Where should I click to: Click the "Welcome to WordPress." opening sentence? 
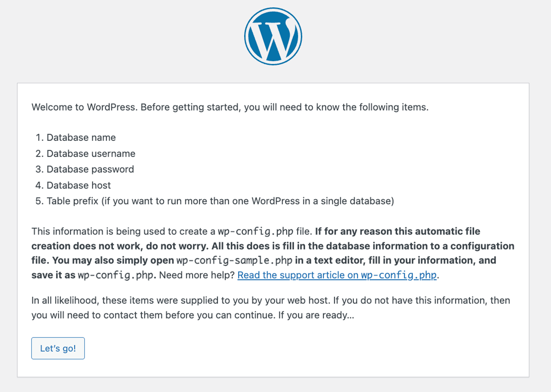click(x=83, y=107)
